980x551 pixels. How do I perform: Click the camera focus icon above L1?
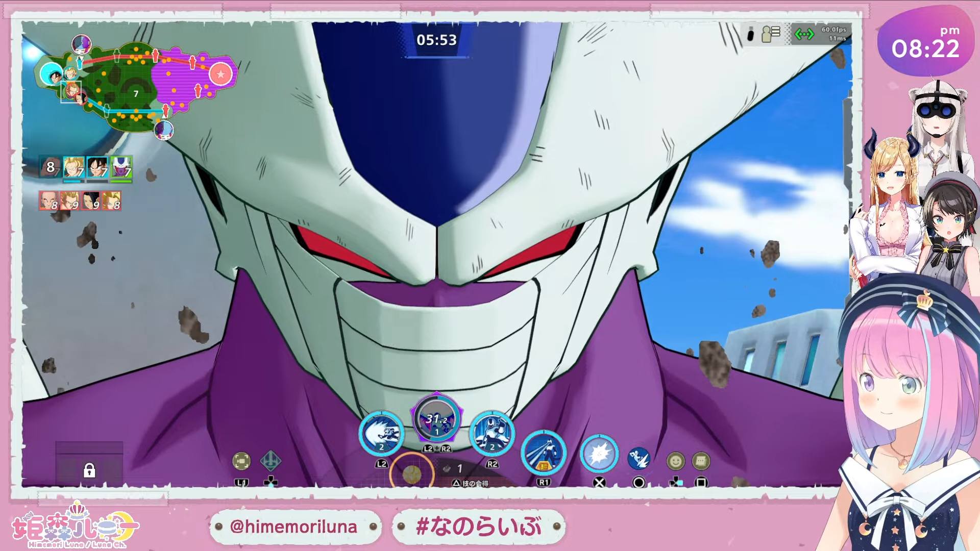tap(241, 461)
